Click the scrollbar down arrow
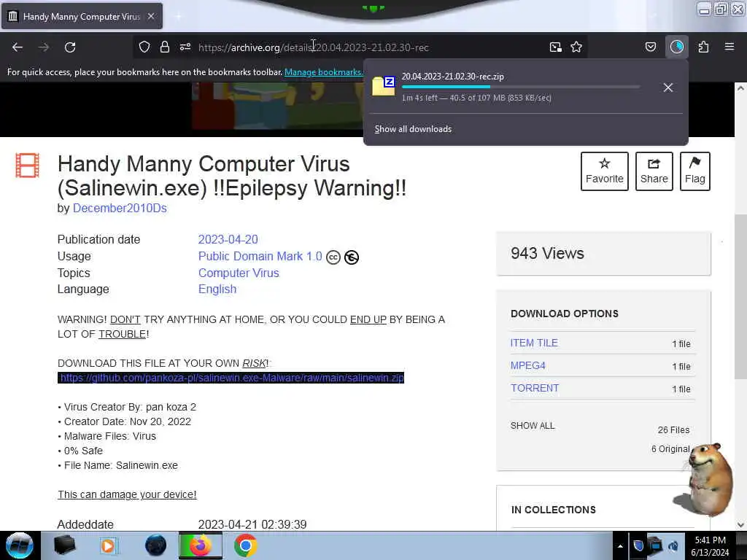The width and height of the screenshot is (747, 560). pyautogui.click(x=740, y=525)
